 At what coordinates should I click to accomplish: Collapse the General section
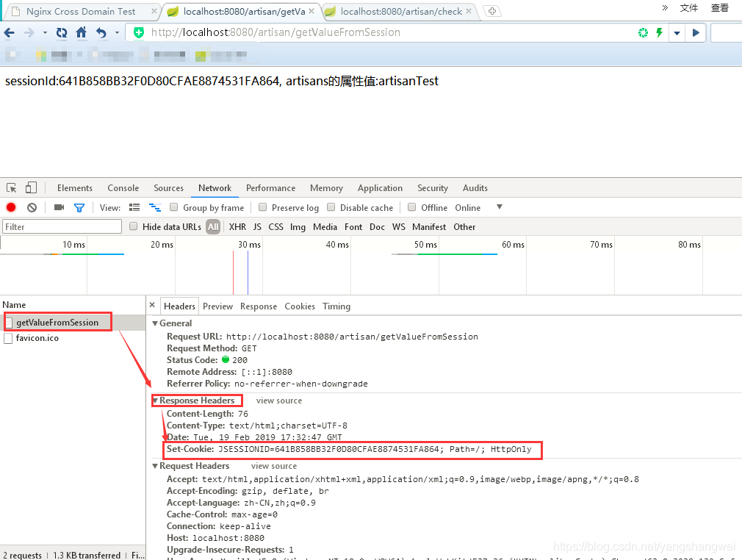155,323
